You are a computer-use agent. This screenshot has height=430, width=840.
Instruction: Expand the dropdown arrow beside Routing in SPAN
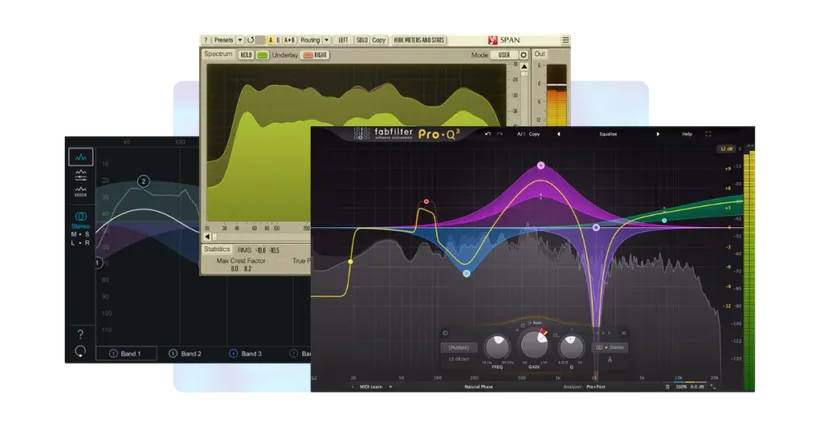click(x=326, y=40)
